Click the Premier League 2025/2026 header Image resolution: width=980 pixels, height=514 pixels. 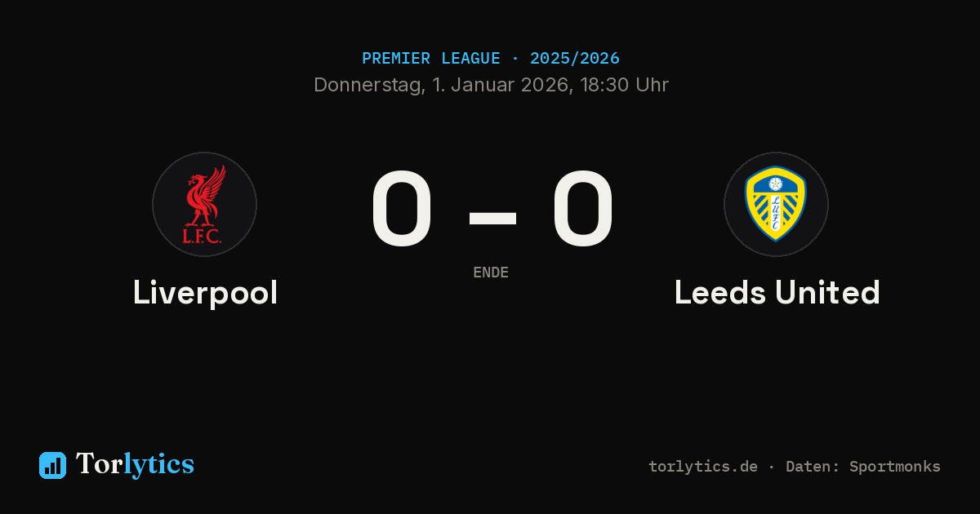(490, 59)
